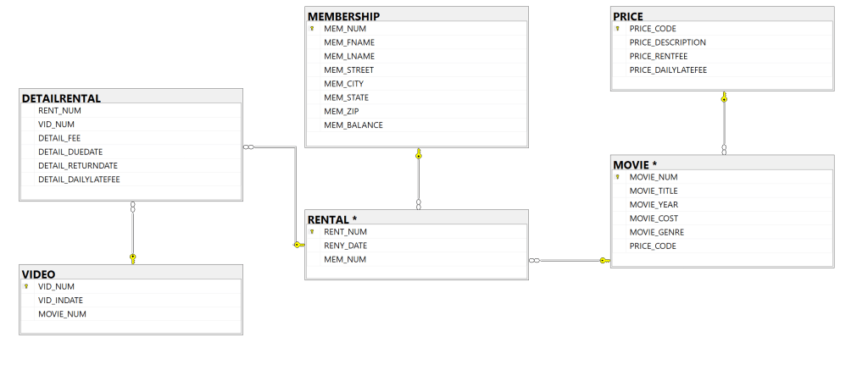Select the key endpoint below the MEMBERSHIP table
Screen dimensions: 868x365
point(419,155)
